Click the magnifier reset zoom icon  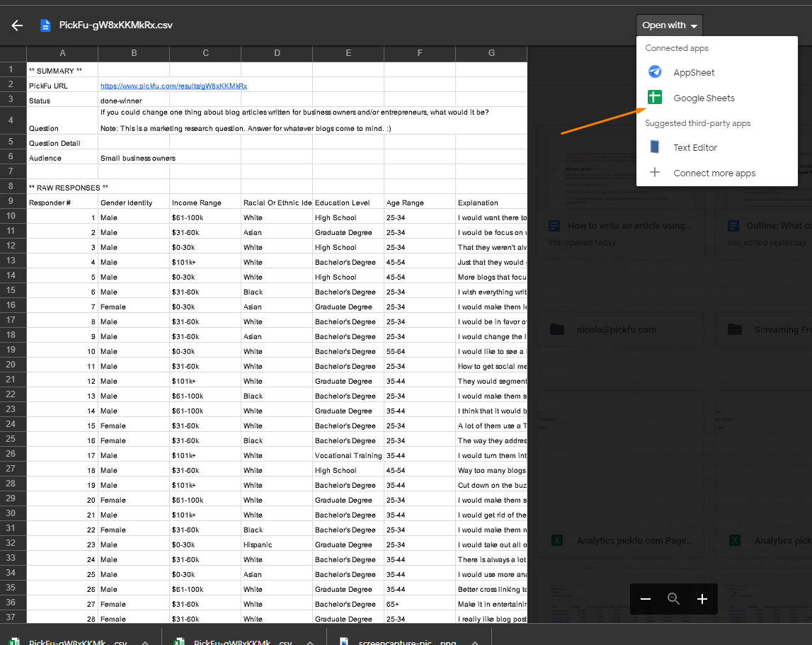coord(674,599)
